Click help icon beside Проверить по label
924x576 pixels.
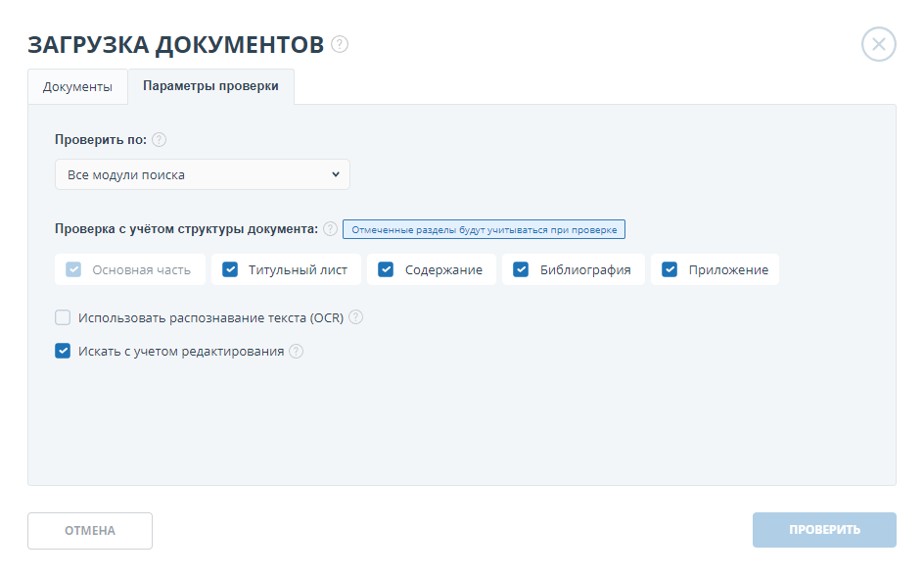pyautogui.click(x=159, y=140)
